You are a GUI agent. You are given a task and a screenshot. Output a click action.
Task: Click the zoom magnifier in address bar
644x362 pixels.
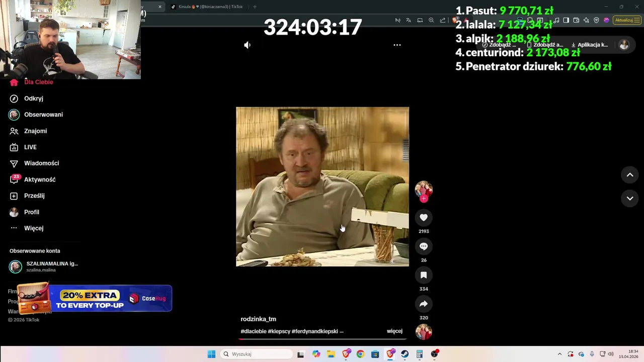(431, 20)
